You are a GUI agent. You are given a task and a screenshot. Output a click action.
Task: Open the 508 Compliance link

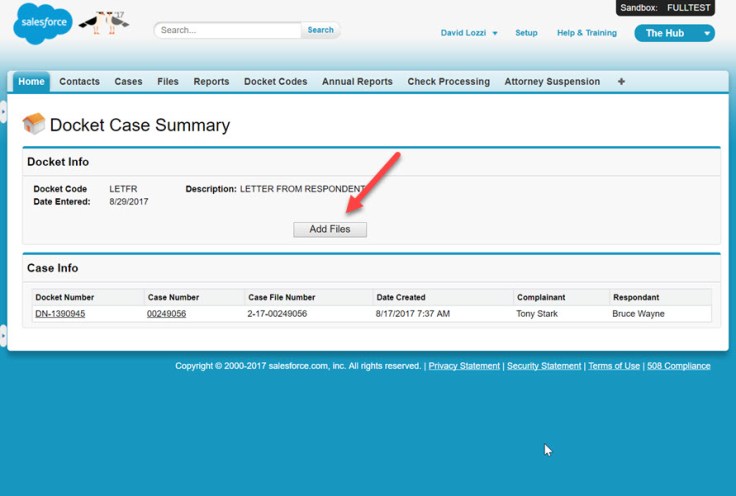(x=679, y=366)
